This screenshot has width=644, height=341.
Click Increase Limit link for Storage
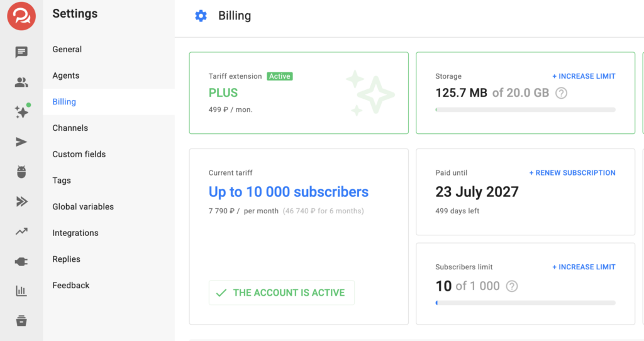click(x=584, y=76)
